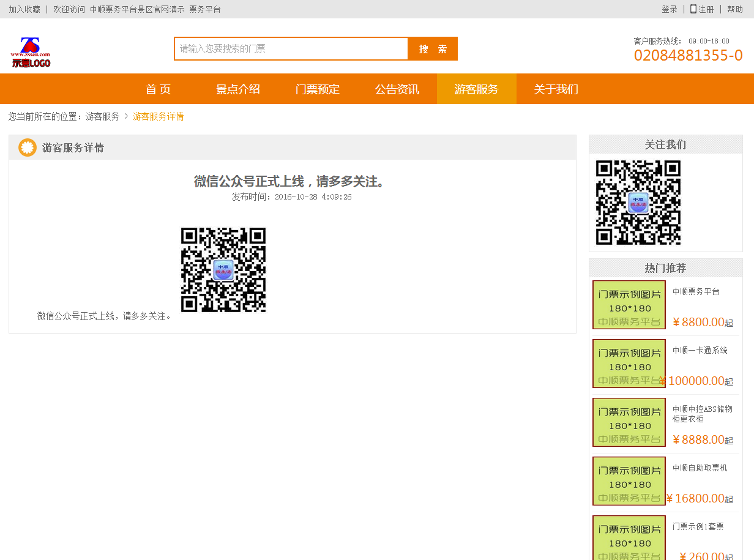Click the article body text beside the QR code
This screenshot has width=754, height=560.
pos(105,316)
